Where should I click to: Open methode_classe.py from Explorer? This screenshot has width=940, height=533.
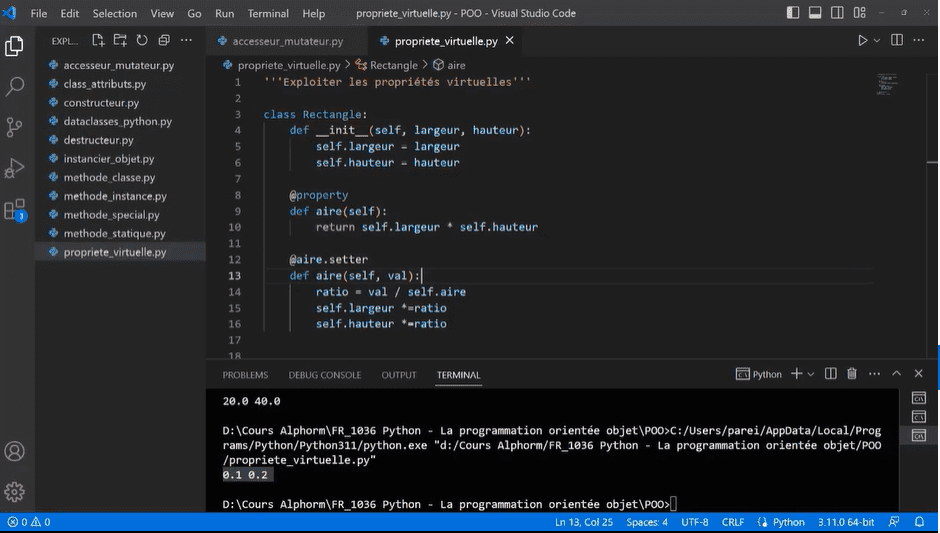[x=109, y=177]
